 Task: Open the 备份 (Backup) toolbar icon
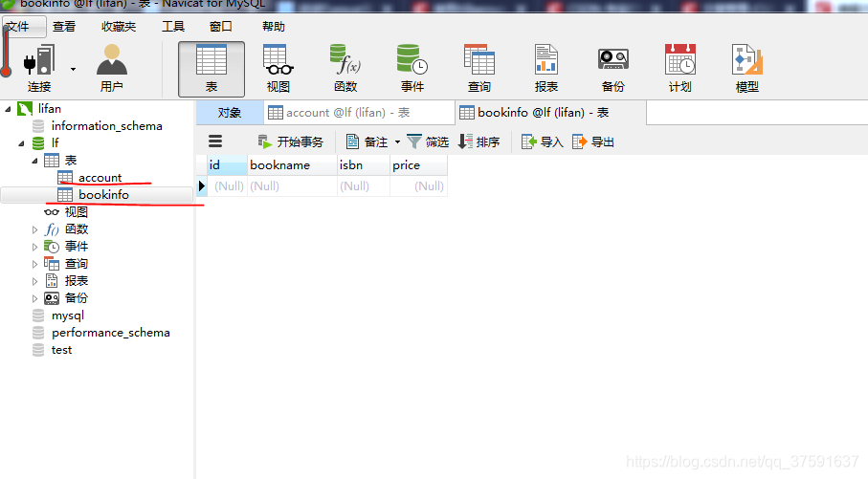[x=612, y=69]
